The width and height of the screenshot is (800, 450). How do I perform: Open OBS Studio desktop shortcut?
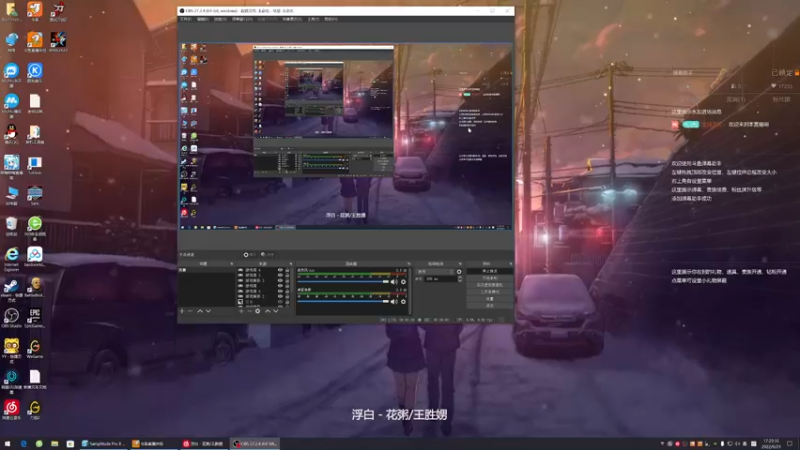click(11, 318)
